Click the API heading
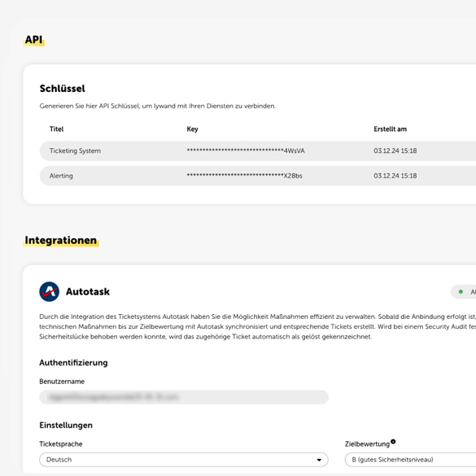Image resolution: width=476 pixels, height=476 pixels. (33, 40)
